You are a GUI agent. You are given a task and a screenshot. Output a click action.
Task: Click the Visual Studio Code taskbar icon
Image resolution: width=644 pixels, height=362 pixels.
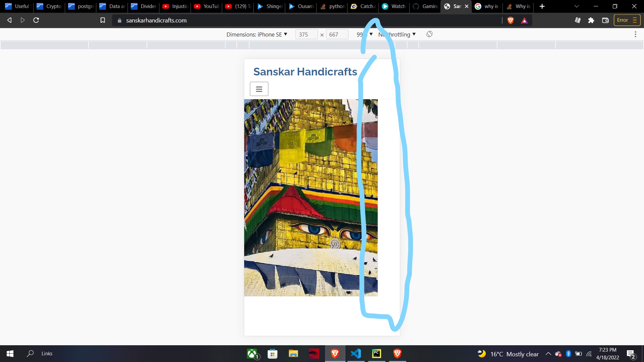(x=356, y=354)
